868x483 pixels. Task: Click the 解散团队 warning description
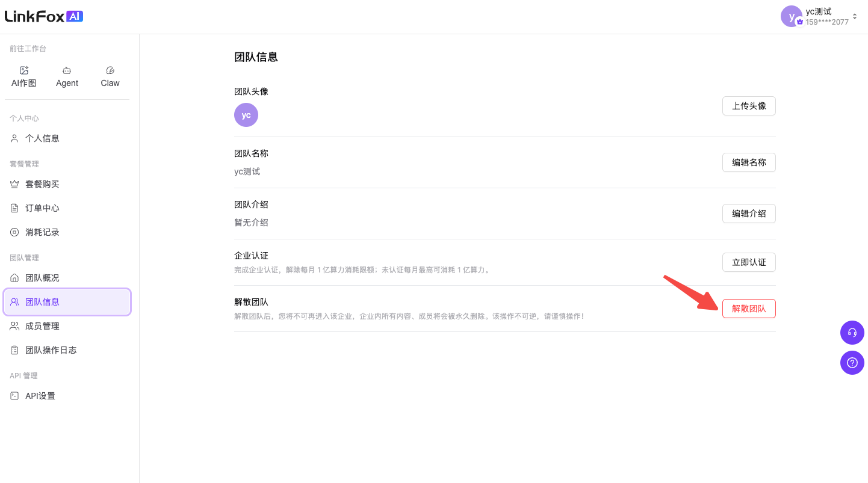(409, 316)
